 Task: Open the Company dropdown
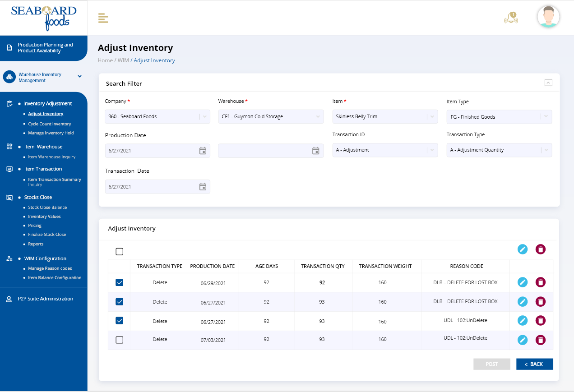pyautogui.click(x=157, y=116)
